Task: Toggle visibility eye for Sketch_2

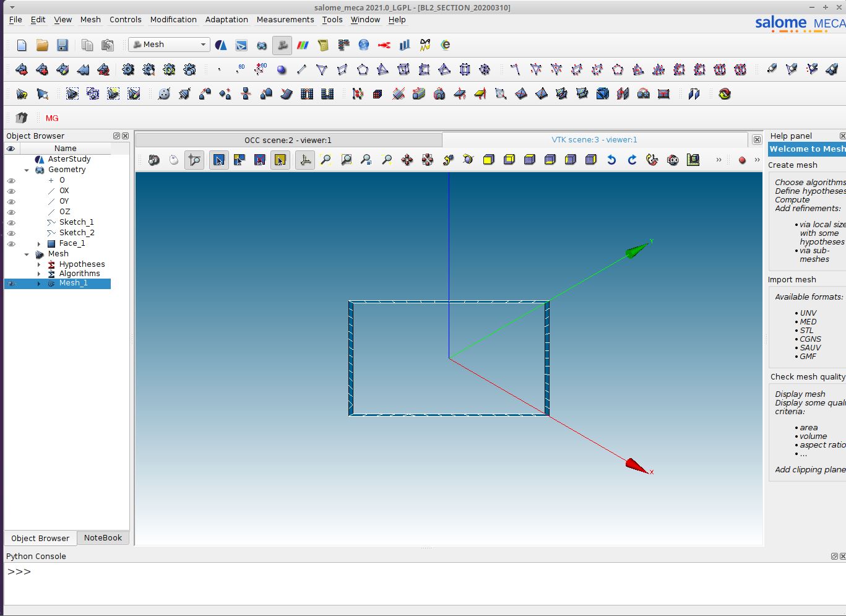Action: 11,233
